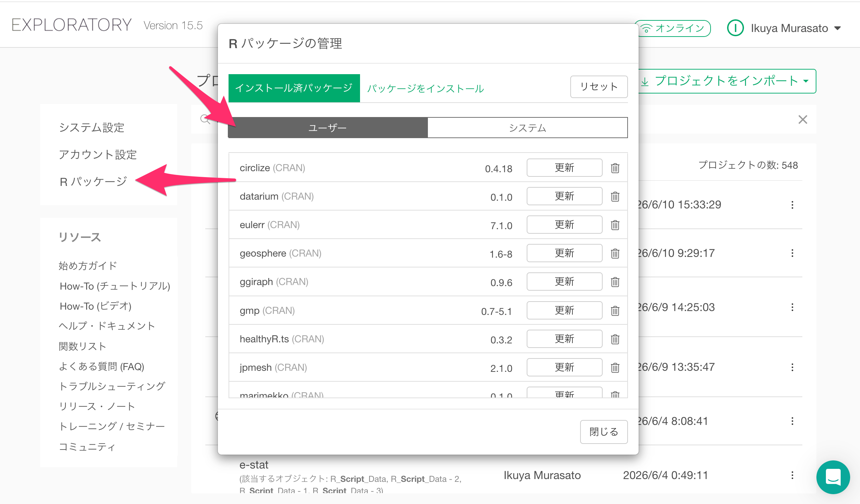Open more options for project dated 26/6/10 9:29:17
This screenshot has height=504, width=860.
[792, 253]
